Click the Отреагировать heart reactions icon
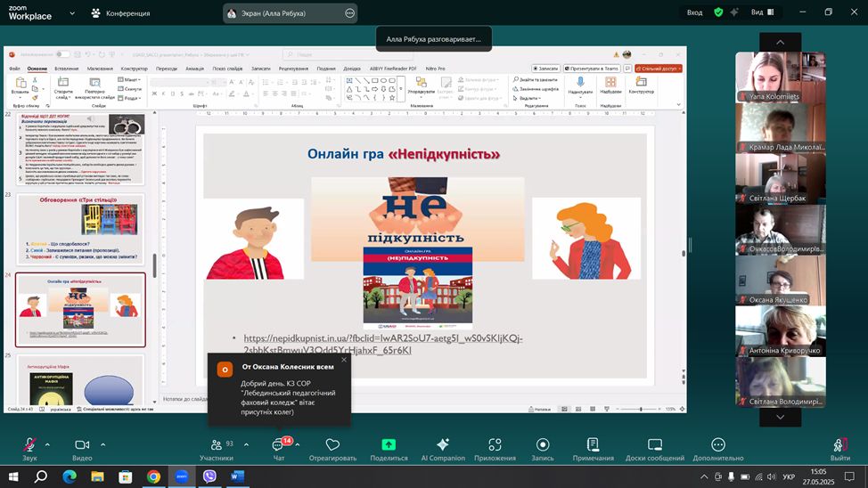The image size is (868, 488). [x=332, y=445]
